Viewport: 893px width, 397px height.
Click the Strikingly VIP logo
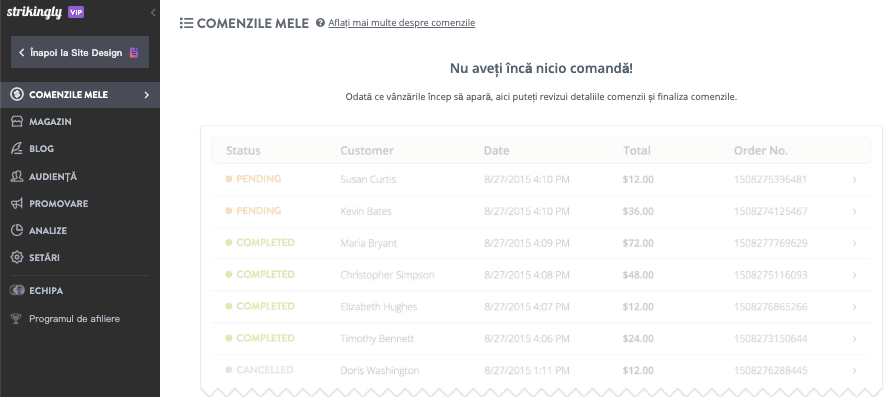click(45, 13)
